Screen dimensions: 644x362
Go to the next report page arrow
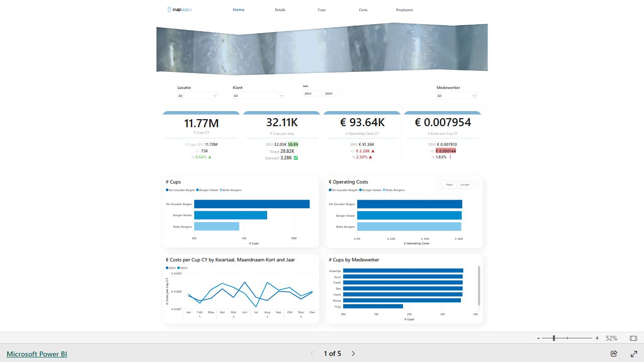click(353, 353)
